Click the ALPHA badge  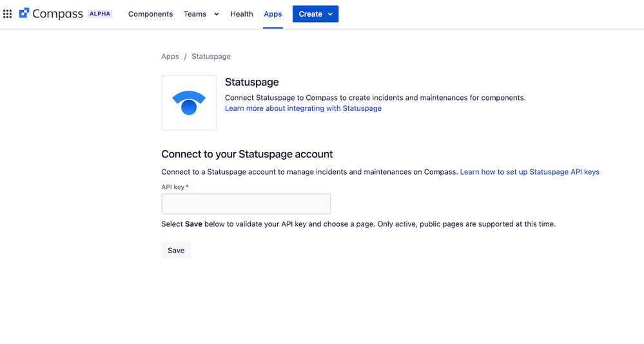pyautogui.click(x=100, y=14)
